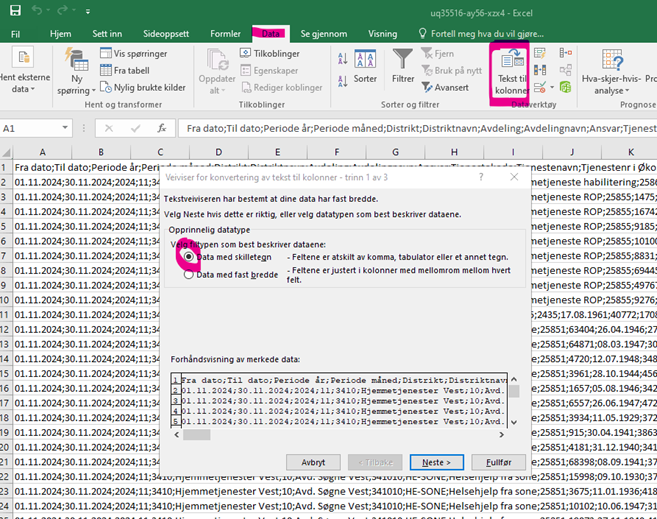Switch to the Sett inn tab
This screenshot has width=657, height=519.
tap(107, 34)
